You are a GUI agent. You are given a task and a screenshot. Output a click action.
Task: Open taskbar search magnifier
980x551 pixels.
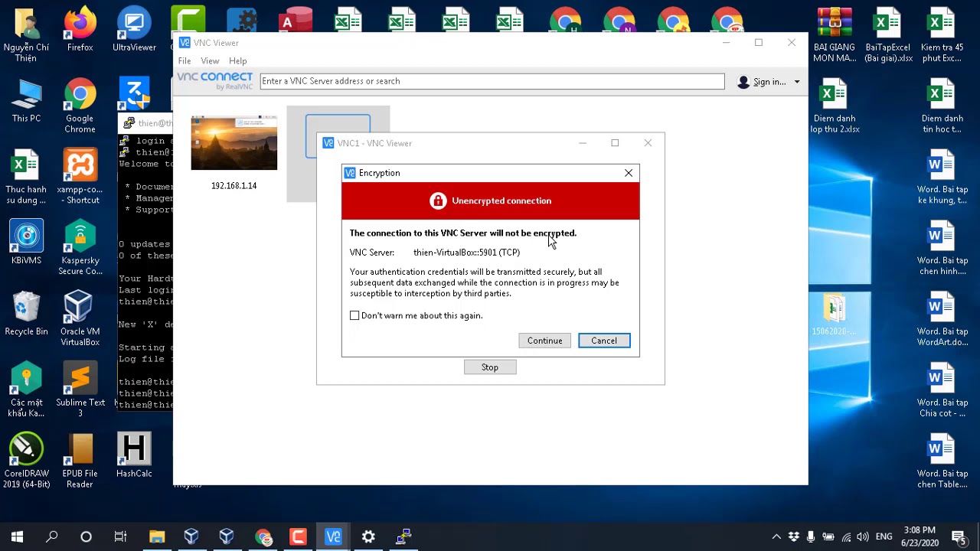click(x=51, y=536)
